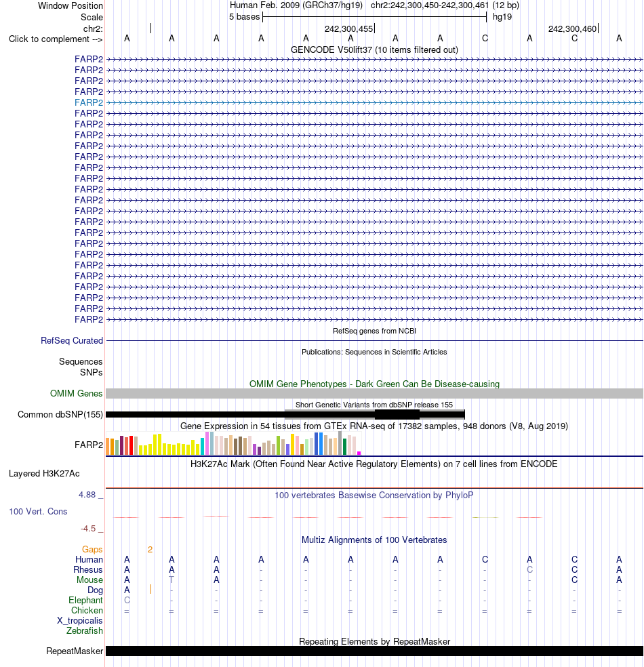Click the Elephant 'C' mismatch base

pos(127,600)
